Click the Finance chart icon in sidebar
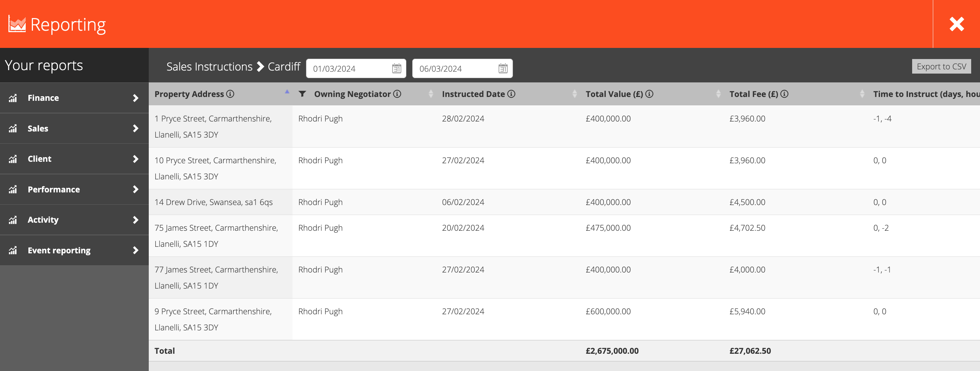Image resolution: width=980 pixels, height=371 pixels. pyautogui.click(x=13, y=98)
